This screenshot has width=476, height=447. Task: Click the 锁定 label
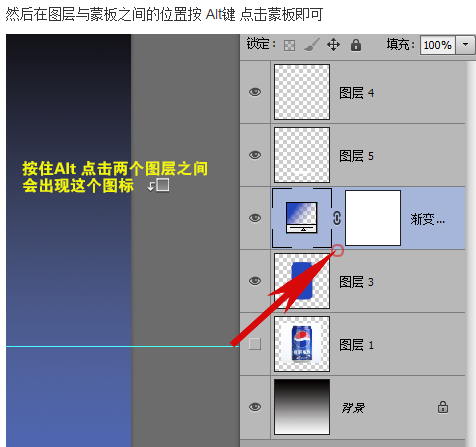pyautogui.click(x=261, y=44)
